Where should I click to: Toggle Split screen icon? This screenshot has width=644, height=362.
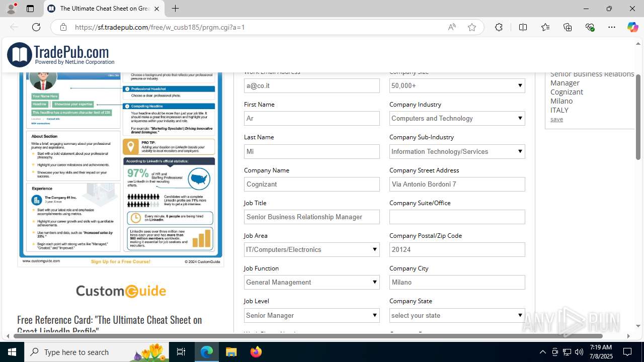523,27
